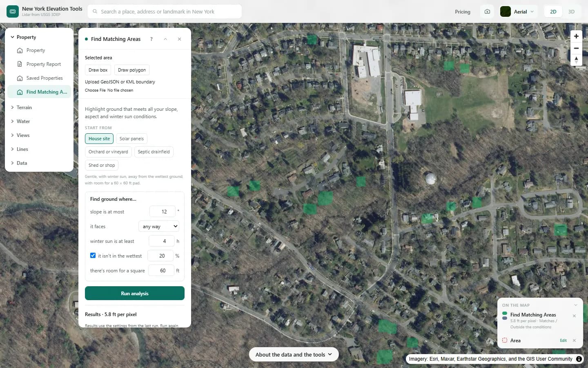This screenshot has height=368, width=588.
Task: Open Property Report
Action: (40, 64)
